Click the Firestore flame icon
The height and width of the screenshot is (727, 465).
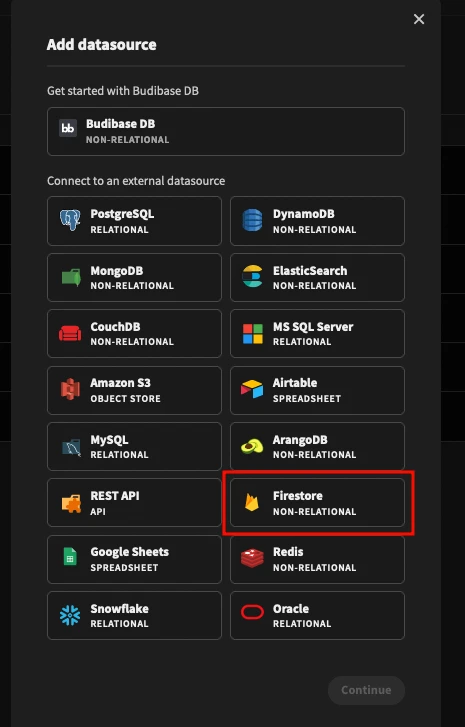[x=252, y=502]
